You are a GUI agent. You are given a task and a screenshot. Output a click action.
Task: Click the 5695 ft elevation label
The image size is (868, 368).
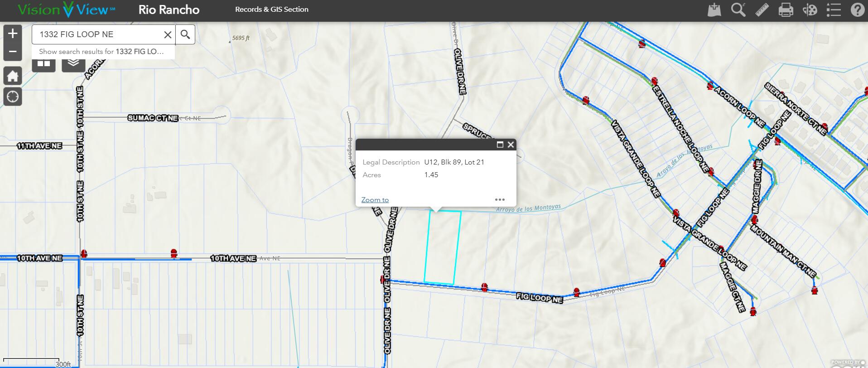pyautogui.click(x=241, y=38)
